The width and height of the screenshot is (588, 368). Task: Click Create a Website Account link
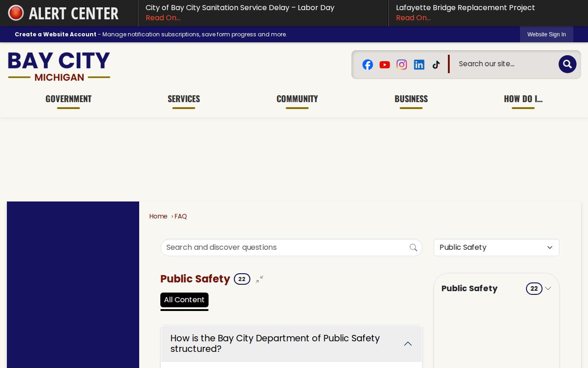(x=56, y=34)
